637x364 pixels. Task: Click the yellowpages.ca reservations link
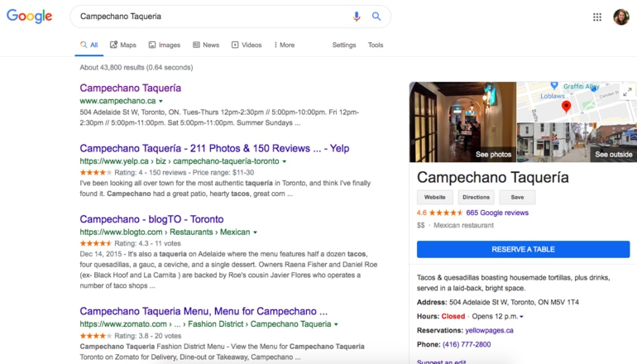[x=489, y=330]
